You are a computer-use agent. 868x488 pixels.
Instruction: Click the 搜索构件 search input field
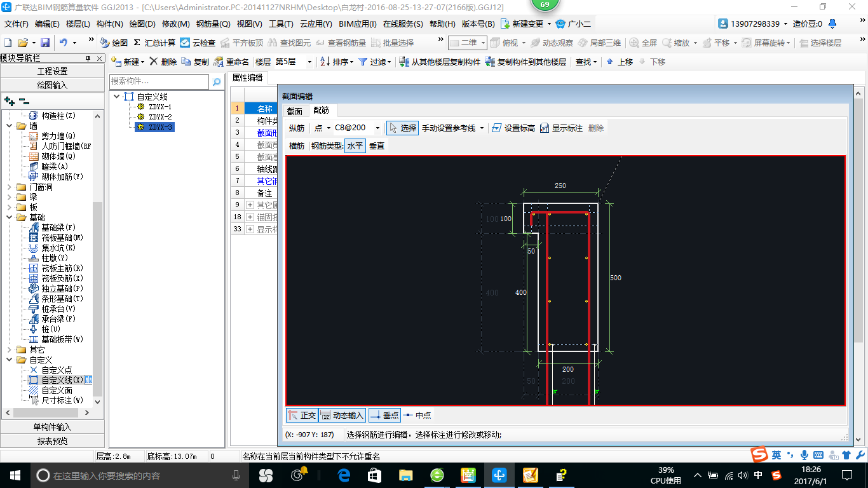[159, 81]
